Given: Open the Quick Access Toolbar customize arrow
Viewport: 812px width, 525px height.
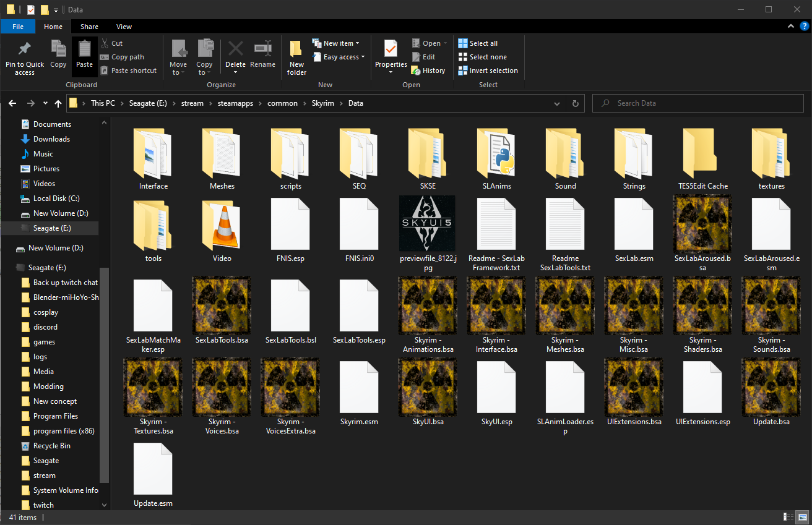Looking at the screenshot, I should coord(56,10).
